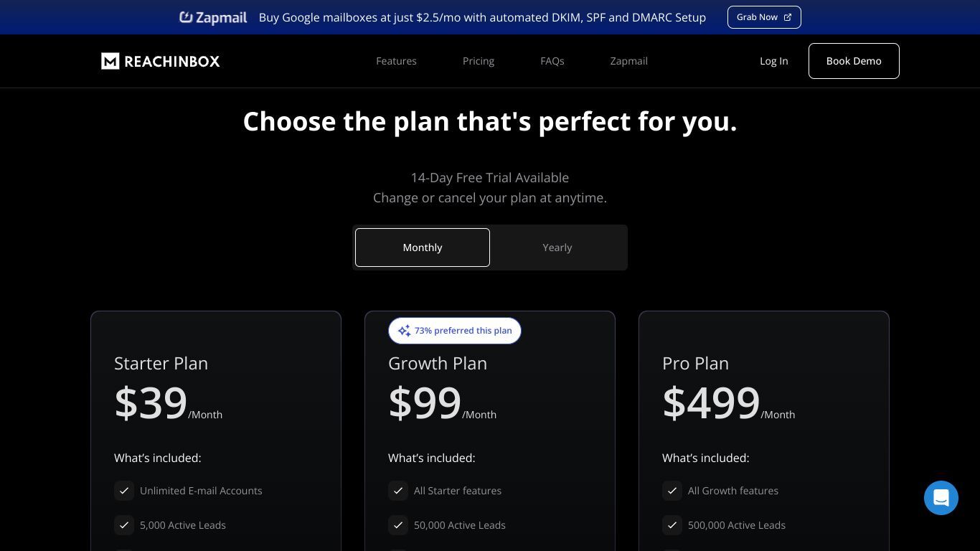Open the Features nav item
Viewport: 980px width, 551px height.
[x=396, y=61]
